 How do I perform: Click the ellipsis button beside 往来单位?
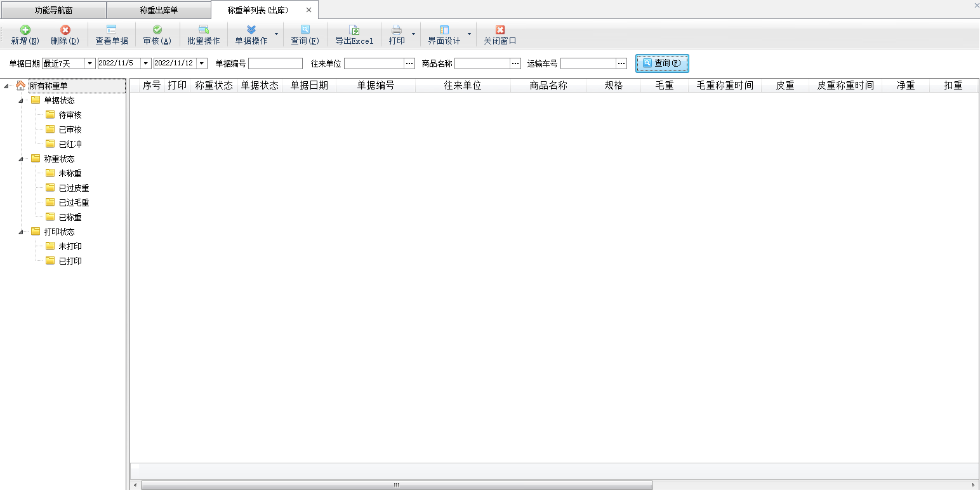[x=409, y=63]
